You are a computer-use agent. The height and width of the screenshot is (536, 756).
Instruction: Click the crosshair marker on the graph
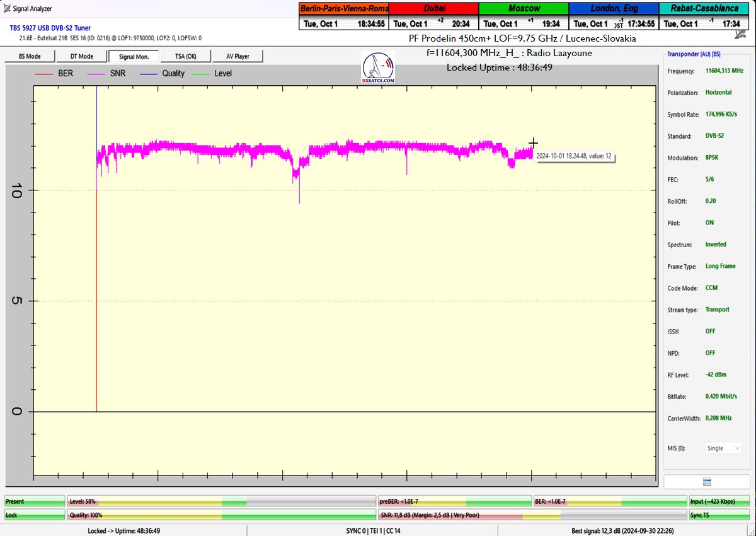pos(533,143)
